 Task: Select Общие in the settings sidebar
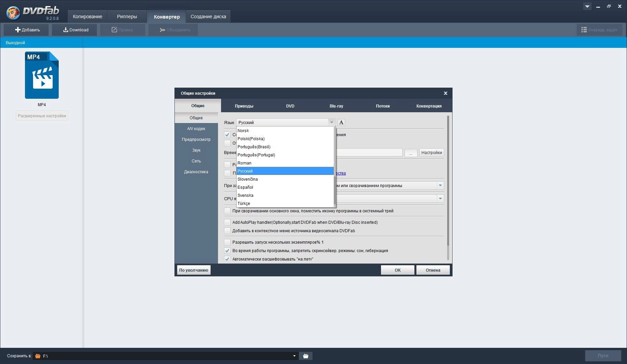click(x=196, y=118)
